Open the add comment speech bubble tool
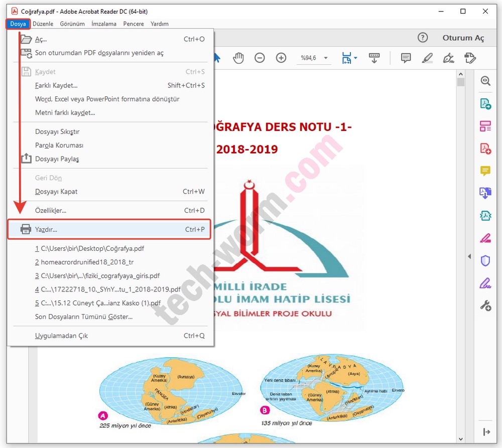Viewport: 502px width, 448px height. pos(406,58)
